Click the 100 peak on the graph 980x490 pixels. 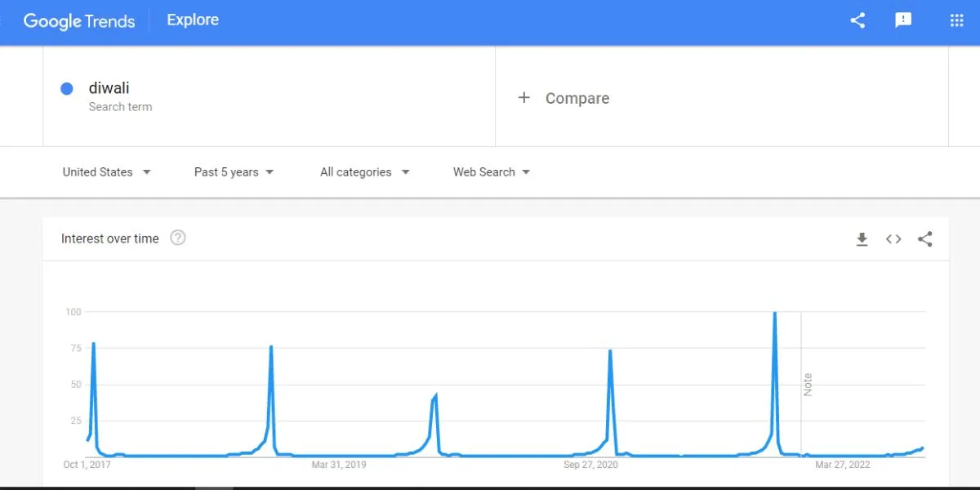click(774, 314)
